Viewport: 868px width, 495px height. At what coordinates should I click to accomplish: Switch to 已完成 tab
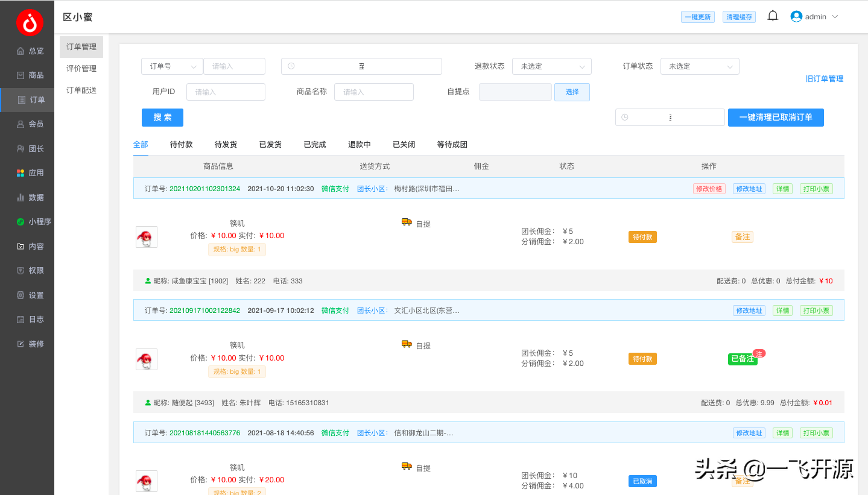tap(315, 145)
